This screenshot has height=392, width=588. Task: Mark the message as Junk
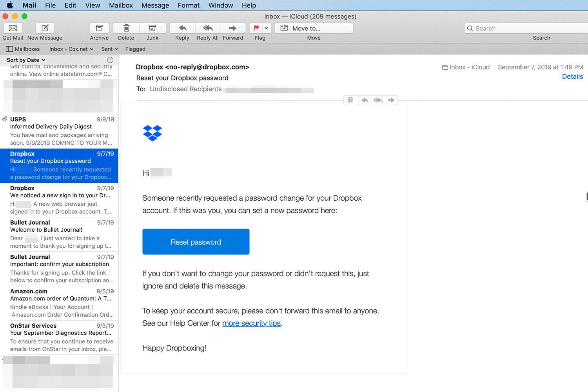coord(152,28)
